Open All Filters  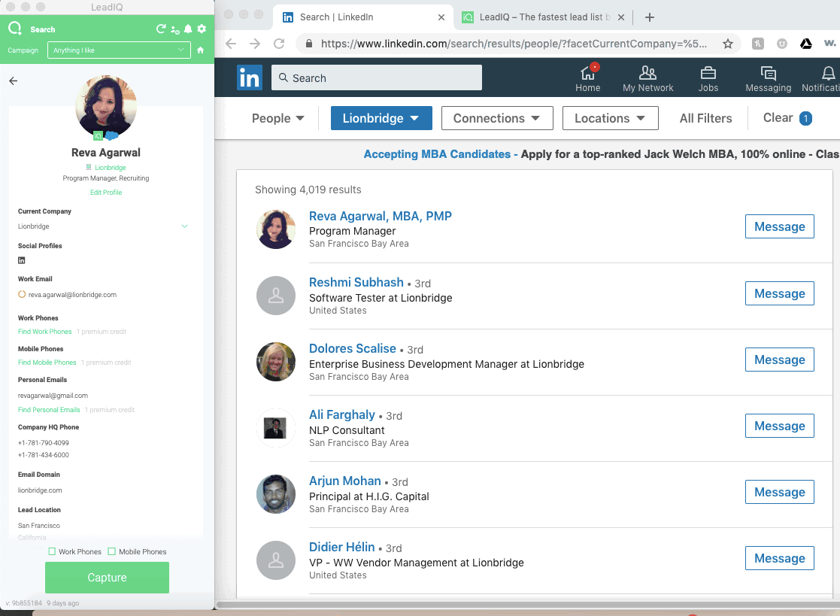coord(705,118)
